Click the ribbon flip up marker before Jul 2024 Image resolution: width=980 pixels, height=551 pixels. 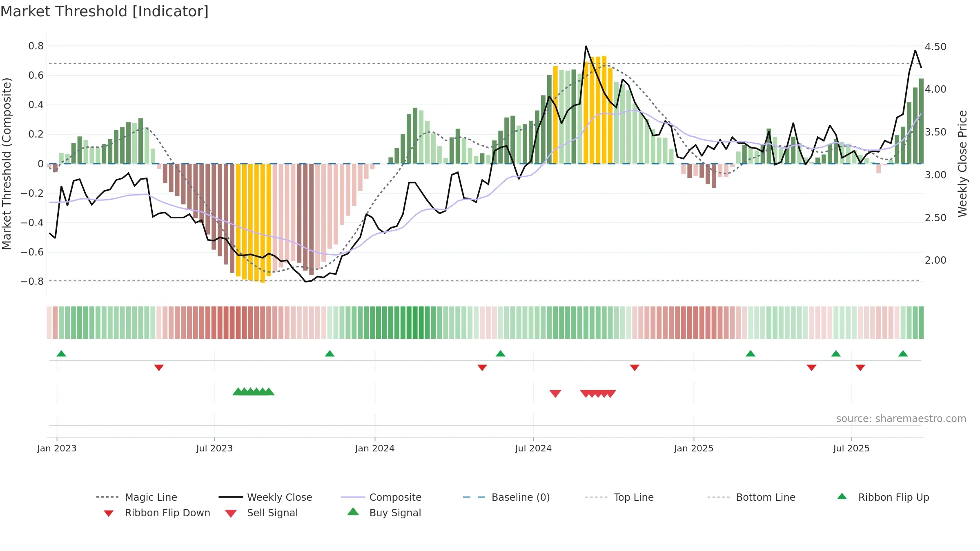pos(501,353)
